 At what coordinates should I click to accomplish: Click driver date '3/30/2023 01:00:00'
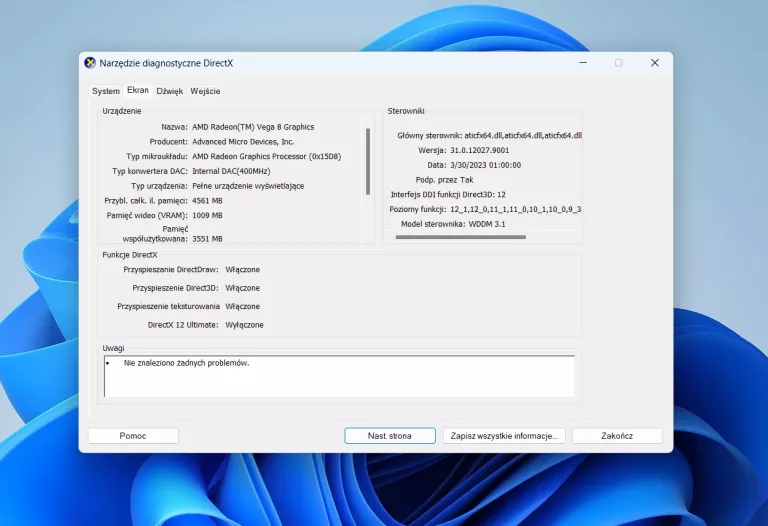click(485, 165)
